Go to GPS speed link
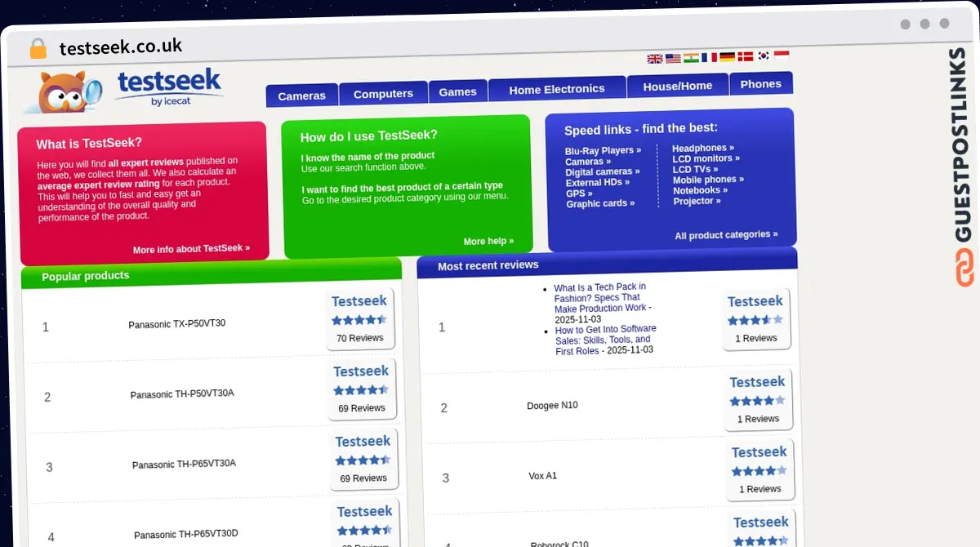980x547 pixels. [579, 193]
